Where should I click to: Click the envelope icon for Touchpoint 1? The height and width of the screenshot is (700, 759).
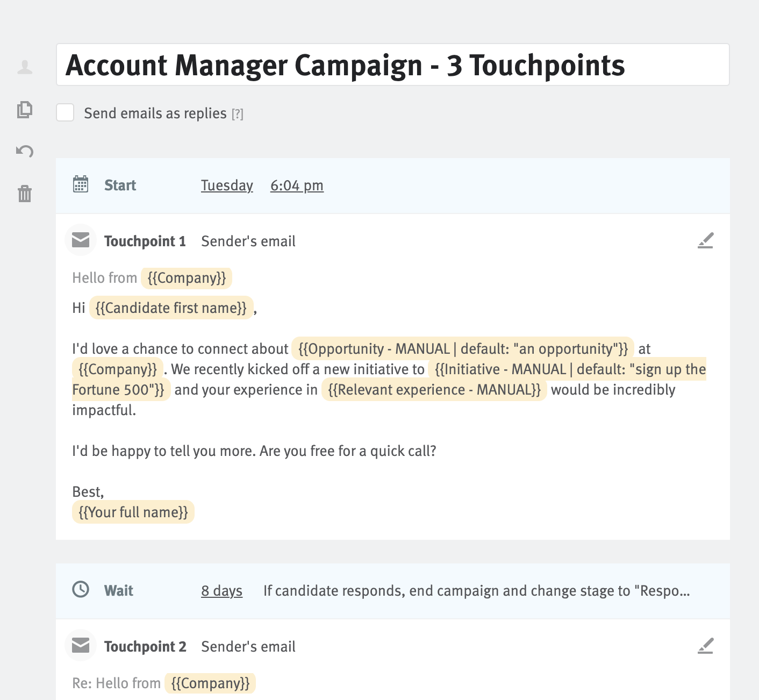(x=81, y=240)
